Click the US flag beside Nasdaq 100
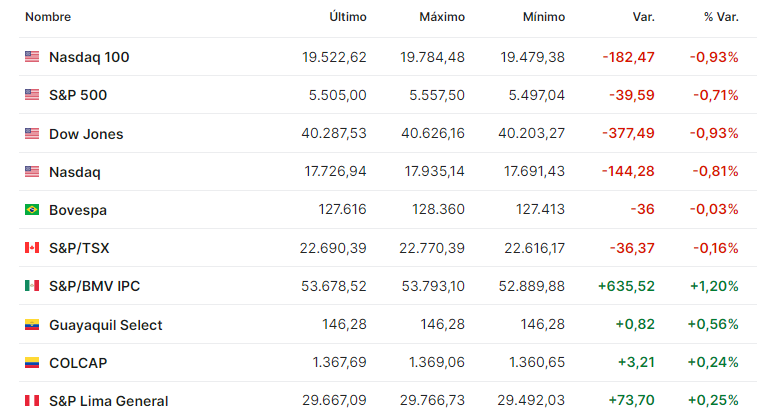This screenshot has width=757, height=416. click(x=32, y=56)
